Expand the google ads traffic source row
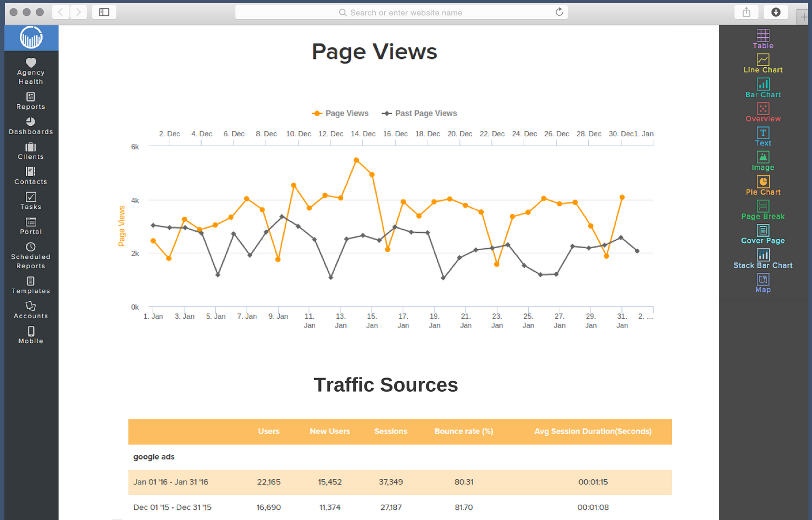The height and width of the screenshot is (520, 812). pos(154,456)
